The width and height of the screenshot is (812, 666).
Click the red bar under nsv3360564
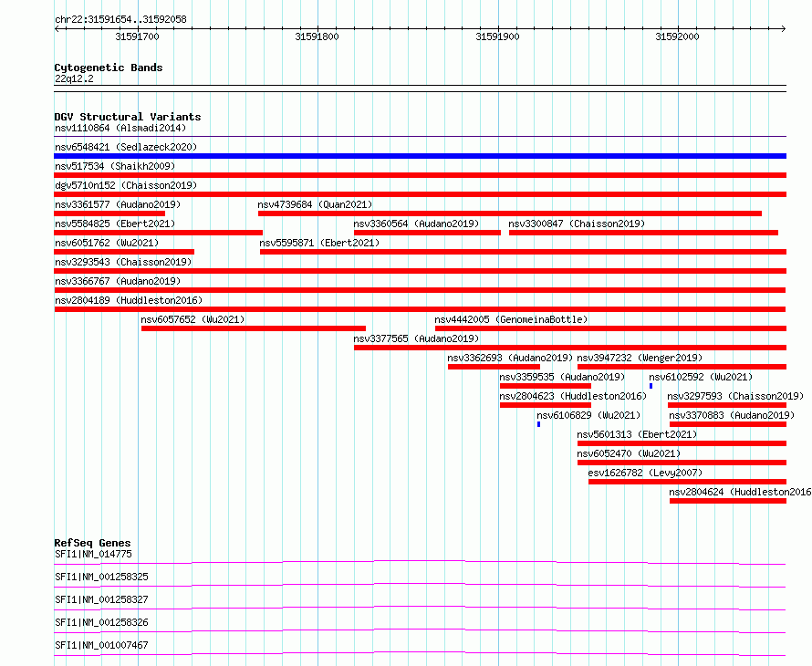pyautogui.click(x=427, y=233)
